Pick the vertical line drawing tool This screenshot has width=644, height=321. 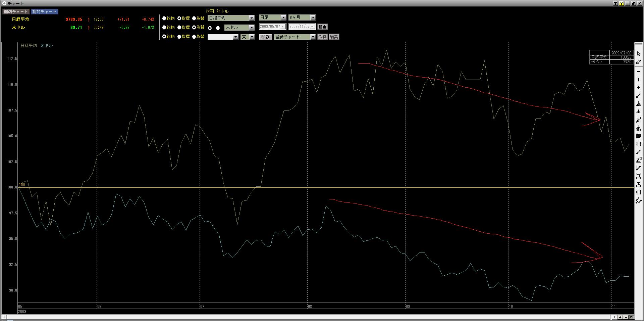click(638, 80)
